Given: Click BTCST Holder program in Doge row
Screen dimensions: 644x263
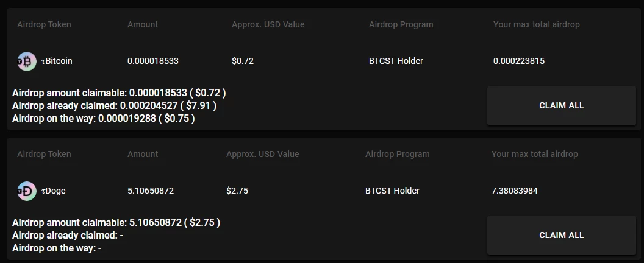Looking at the screenshot, I should (x=392, y=191).
